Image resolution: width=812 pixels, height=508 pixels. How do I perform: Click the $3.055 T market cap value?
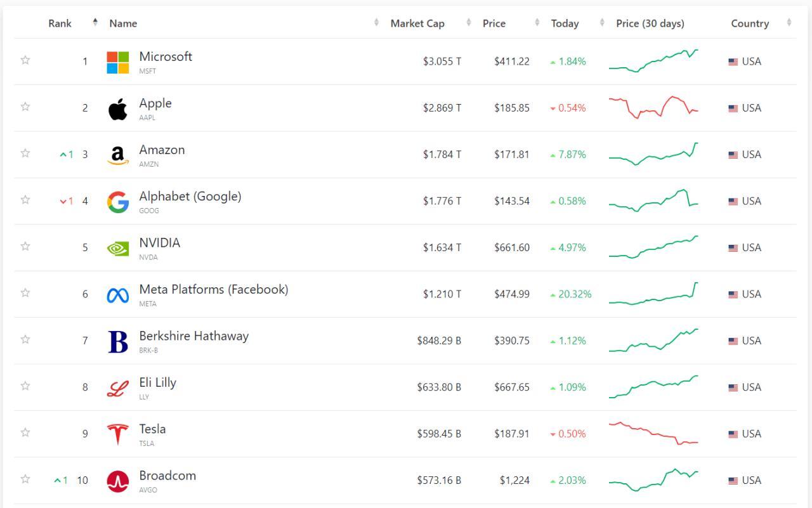(x=442, y=62)
